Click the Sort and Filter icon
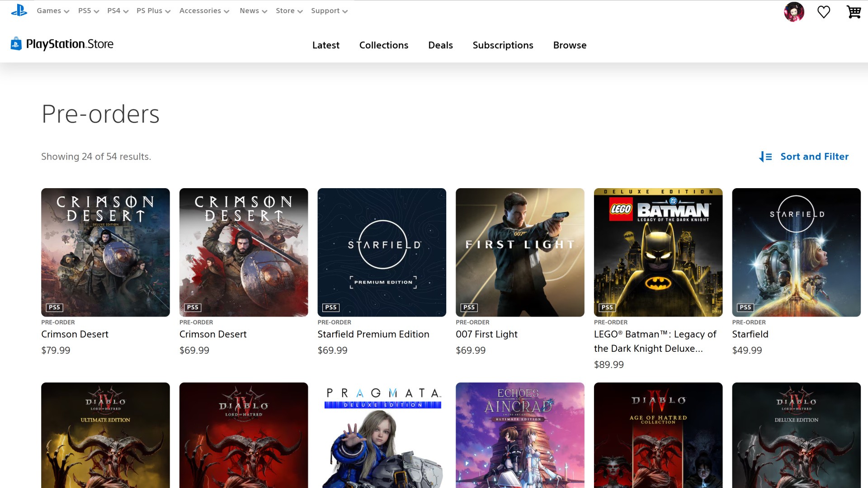Image resolution: width=868 pixels, height=488 pixels. click(x=765, y=156)
